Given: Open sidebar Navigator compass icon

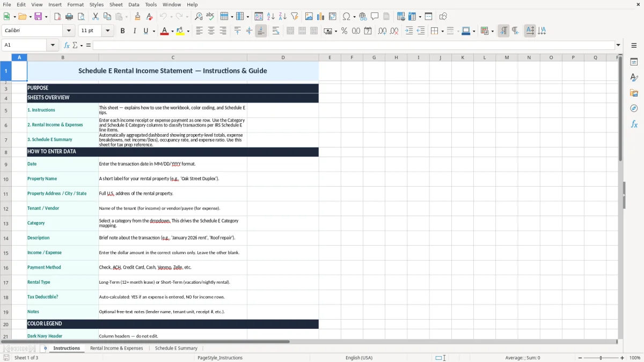Looking at the screenshot, I should coord(634,108).
